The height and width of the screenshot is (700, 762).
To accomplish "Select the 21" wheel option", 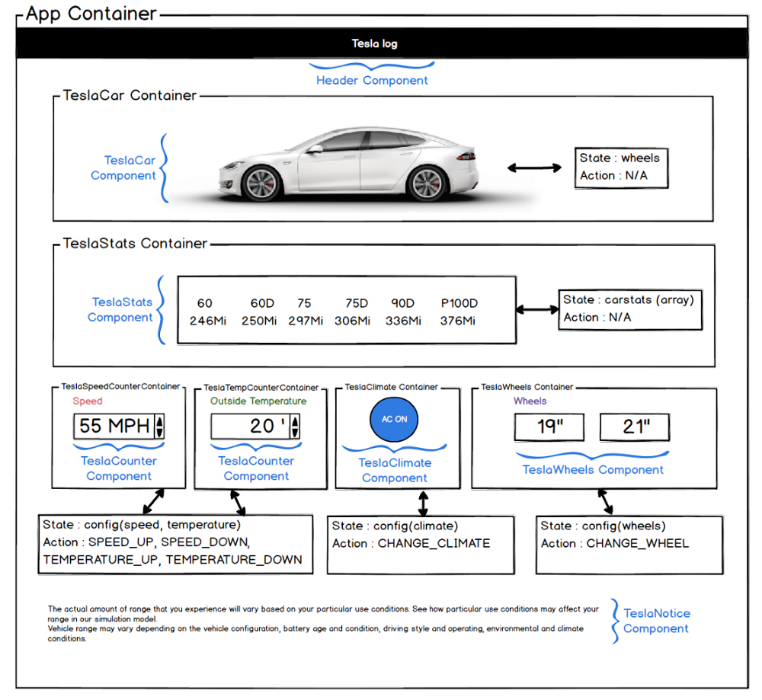I will (x=634, y=427).
